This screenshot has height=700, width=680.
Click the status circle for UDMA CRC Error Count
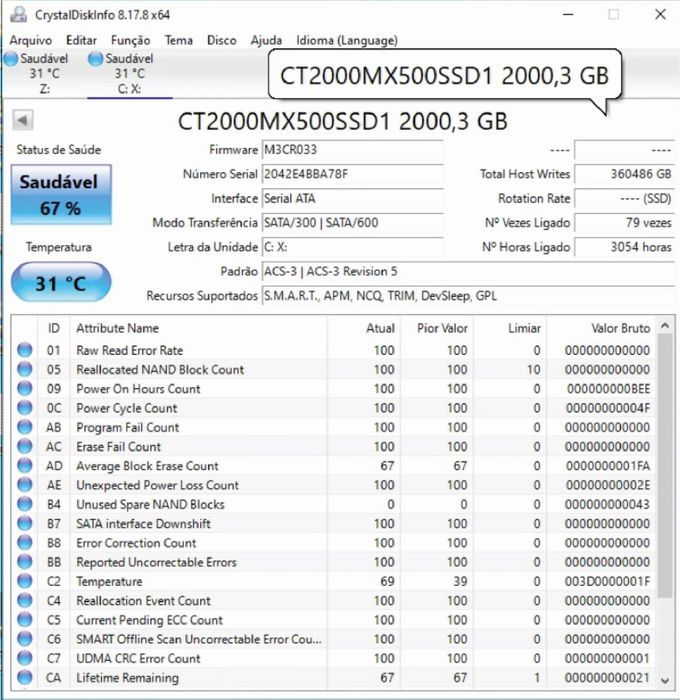(x=25, y=658)
